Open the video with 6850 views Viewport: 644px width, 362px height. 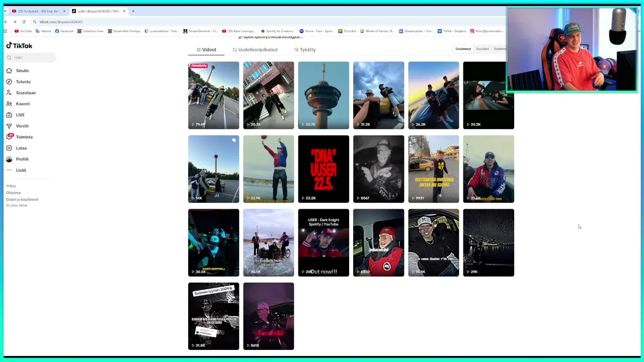(x=379, y=243)
